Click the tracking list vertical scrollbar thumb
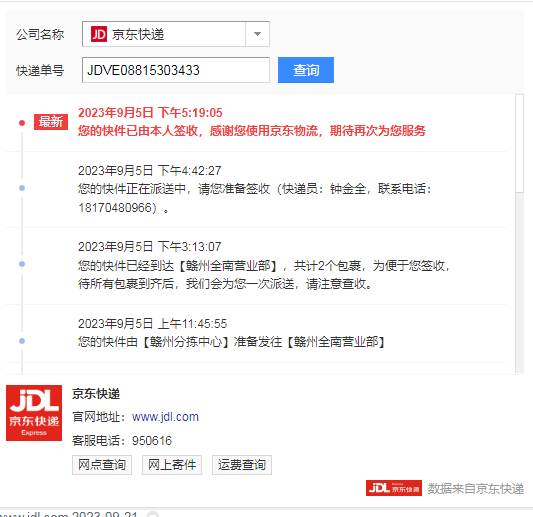533x517 pixels. 519,143
